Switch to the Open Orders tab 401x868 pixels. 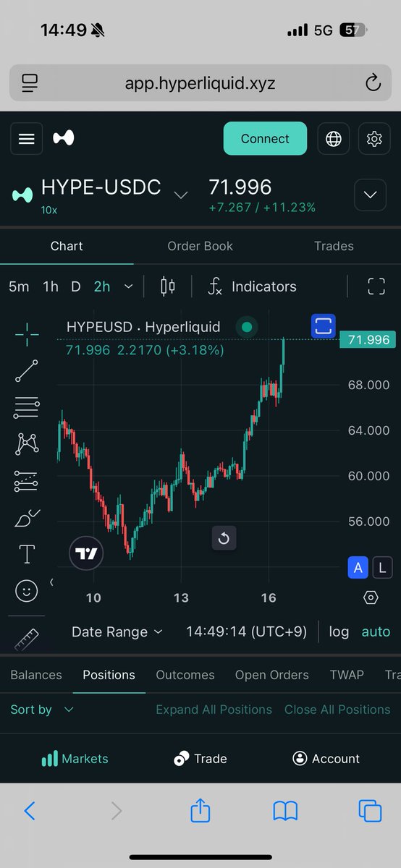coord(272,675)
